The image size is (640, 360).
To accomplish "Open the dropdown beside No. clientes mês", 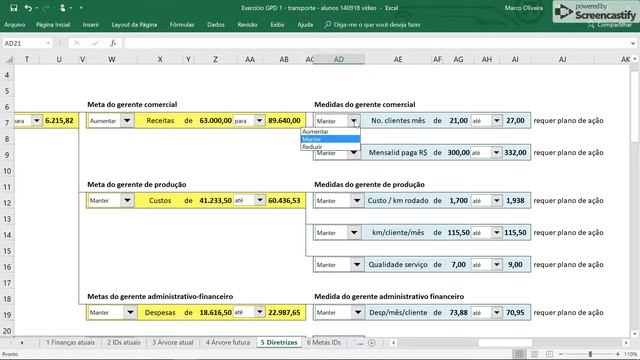I will pyautogui.click(x=353, y=120).
